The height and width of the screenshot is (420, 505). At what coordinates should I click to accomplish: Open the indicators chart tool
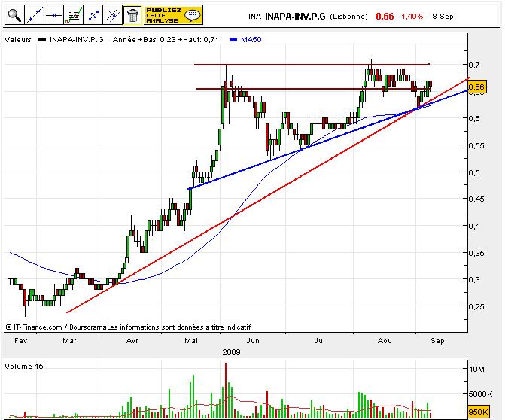74,15
